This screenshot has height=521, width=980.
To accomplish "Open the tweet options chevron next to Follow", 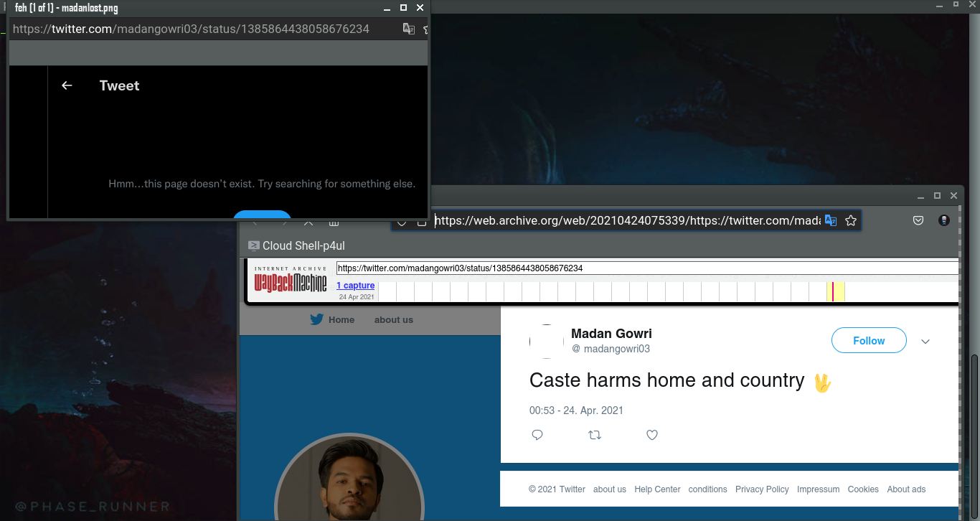I will tap(925, 342).
